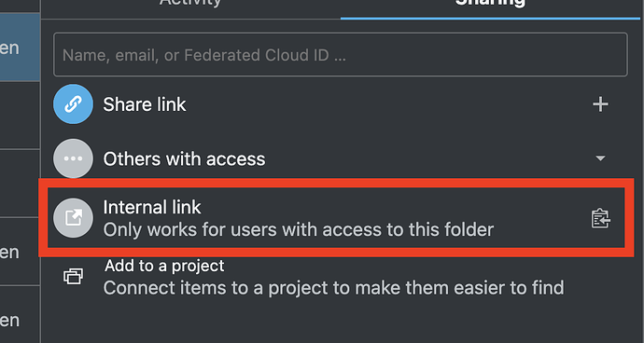Click the blue underline beneath Sharing tab

click(x=490, y=19)
